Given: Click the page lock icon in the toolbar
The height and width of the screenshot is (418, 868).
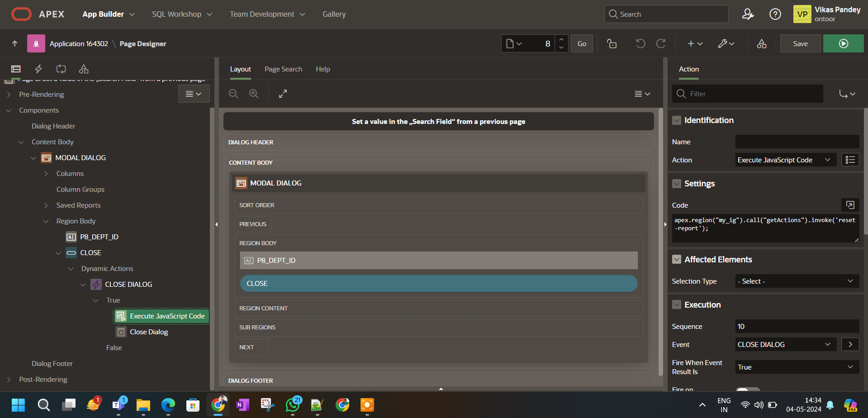Looking at the screenshot, I should coord(611,43).
